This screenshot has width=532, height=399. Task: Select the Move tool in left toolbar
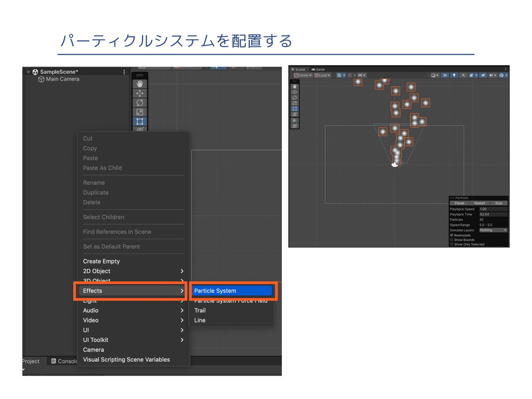140,93
